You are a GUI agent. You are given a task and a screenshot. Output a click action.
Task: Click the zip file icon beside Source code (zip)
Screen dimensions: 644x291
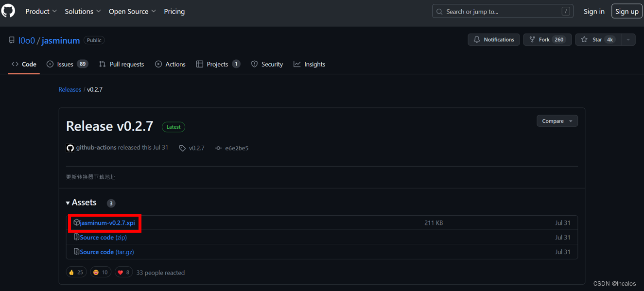pyautogui.click(x=76, y=237)
